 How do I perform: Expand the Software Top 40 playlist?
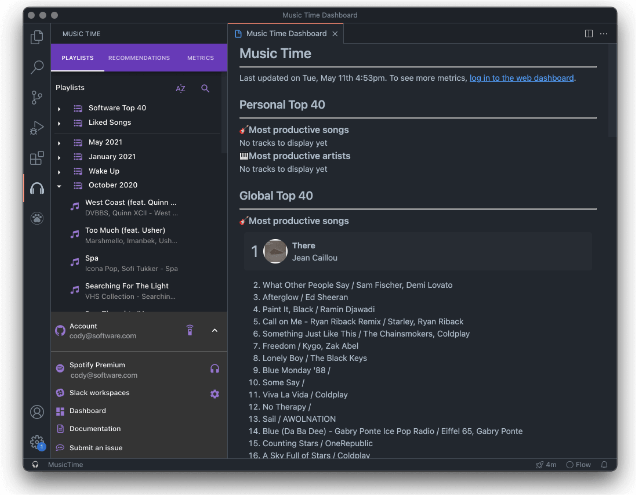tap(59, 109)
